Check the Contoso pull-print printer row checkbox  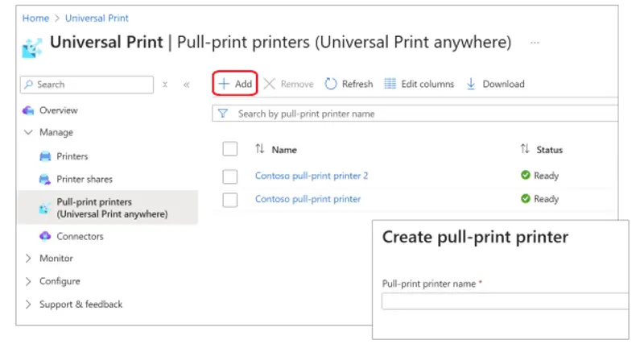pos(230,200)
